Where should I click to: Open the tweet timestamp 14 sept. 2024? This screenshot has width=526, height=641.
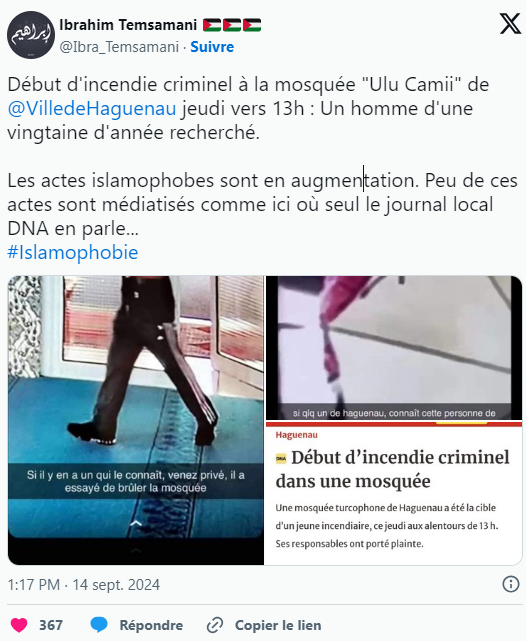(84, 585)
